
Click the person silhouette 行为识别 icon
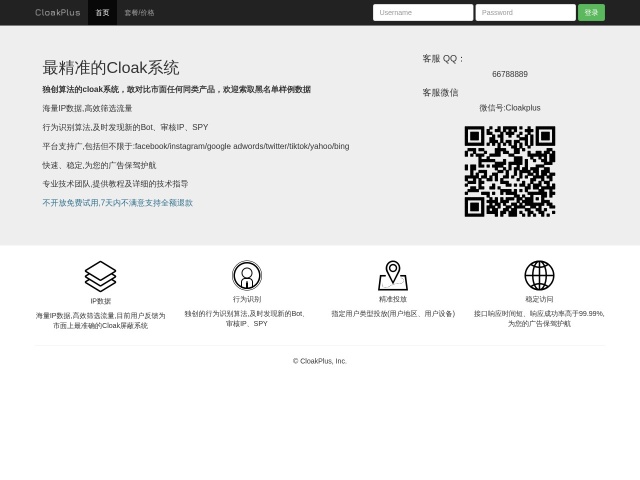point(247,275)
